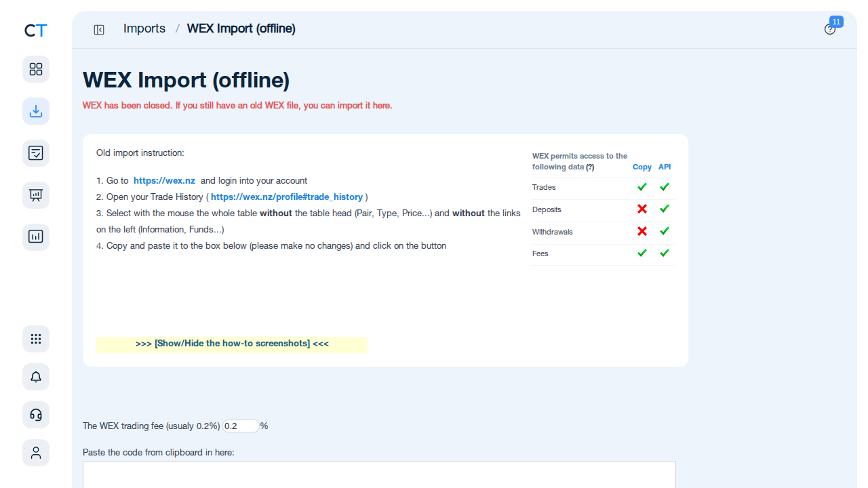
Task: Click the 'Old import instruction:' text
Action: click(x=140, y=153)
